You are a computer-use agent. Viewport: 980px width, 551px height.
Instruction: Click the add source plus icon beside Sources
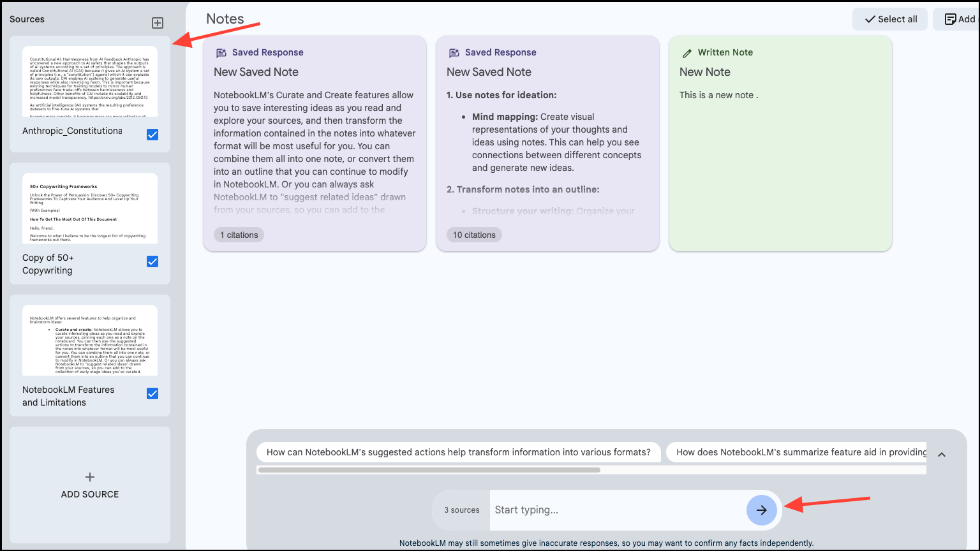(158, 23)
